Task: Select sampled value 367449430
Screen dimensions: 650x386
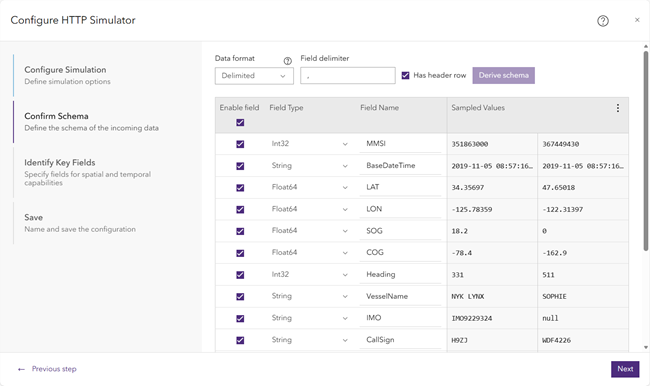Action: 560,144
